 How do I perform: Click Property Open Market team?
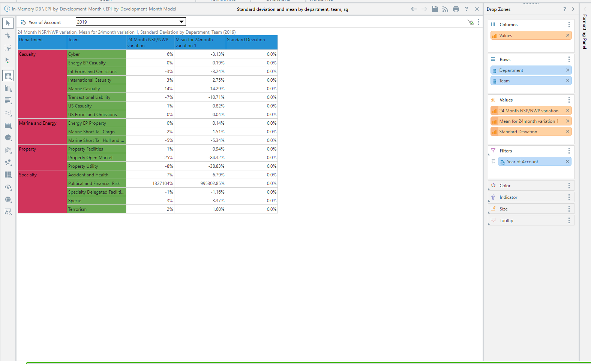pos(96,157)
